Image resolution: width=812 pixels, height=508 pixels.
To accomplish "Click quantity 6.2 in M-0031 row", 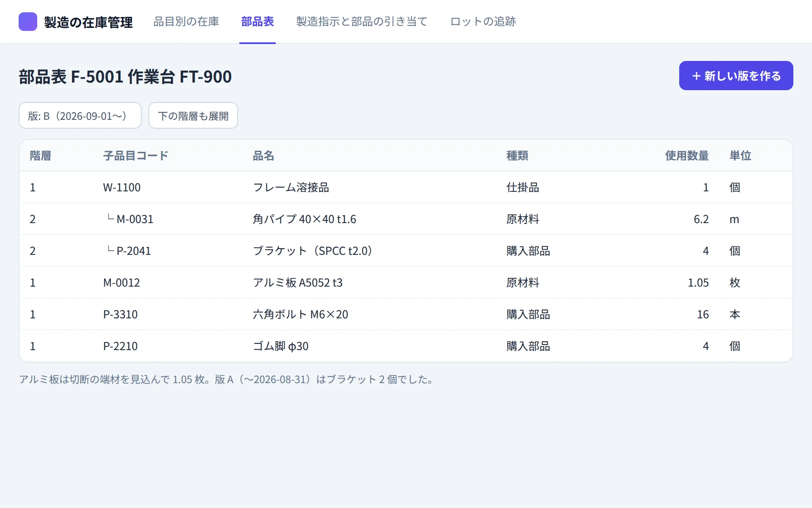I will click(x=701, y=219).
